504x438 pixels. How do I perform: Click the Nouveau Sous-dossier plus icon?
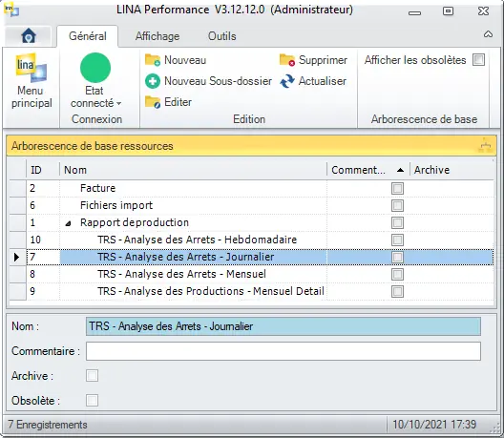click(153, 81)
